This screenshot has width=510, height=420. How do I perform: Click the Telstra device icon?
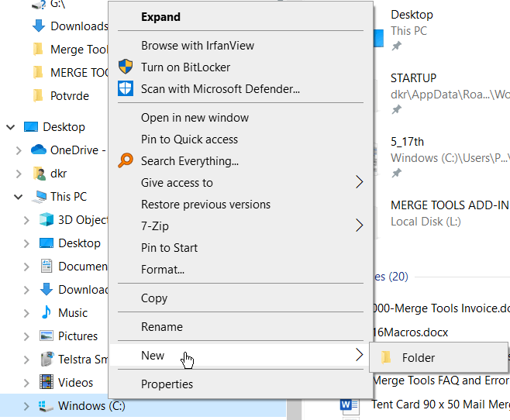[47, 359]
